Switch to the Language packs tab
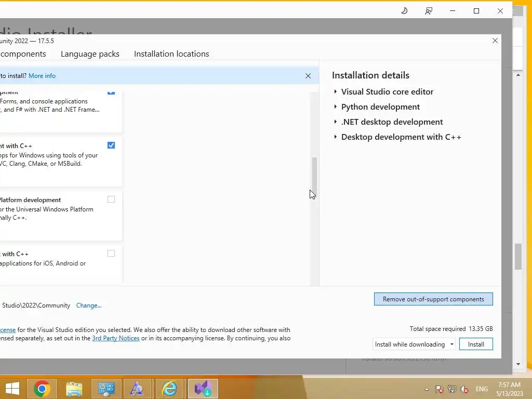 (90, 54)
